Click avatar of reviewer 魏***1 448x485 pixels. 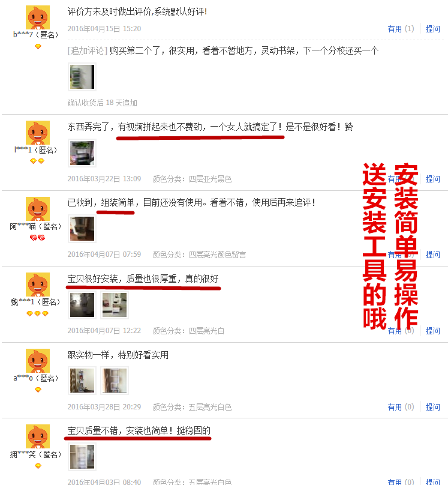coord(38,285)
